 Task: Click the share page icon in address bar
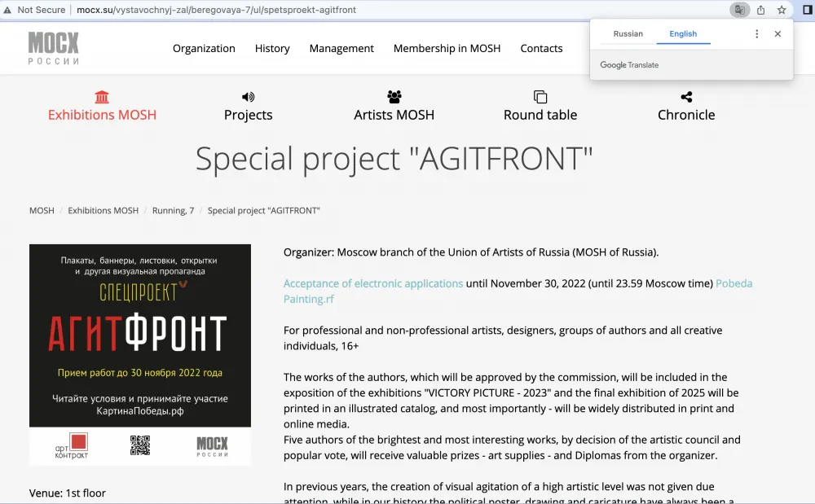pos(761,10)
